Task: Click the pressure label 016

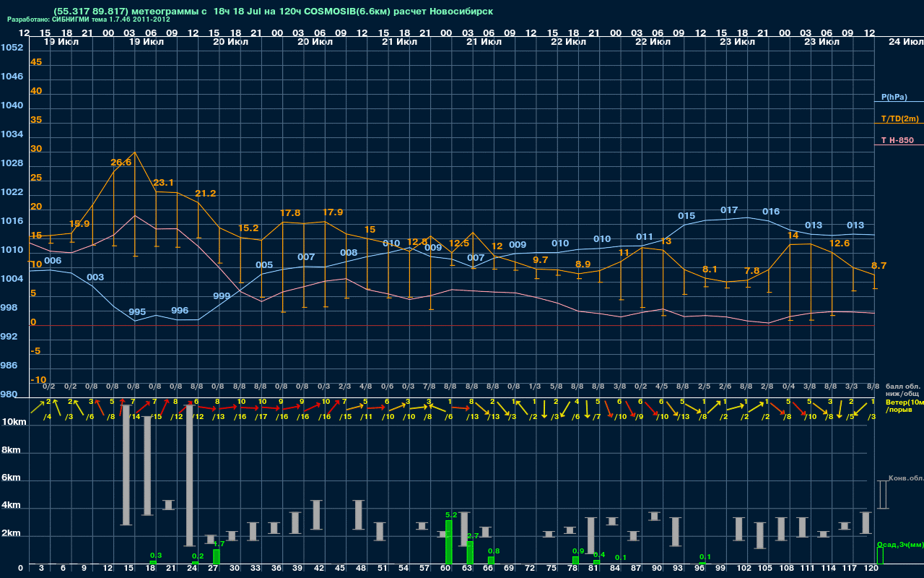Action: (771, 212)
